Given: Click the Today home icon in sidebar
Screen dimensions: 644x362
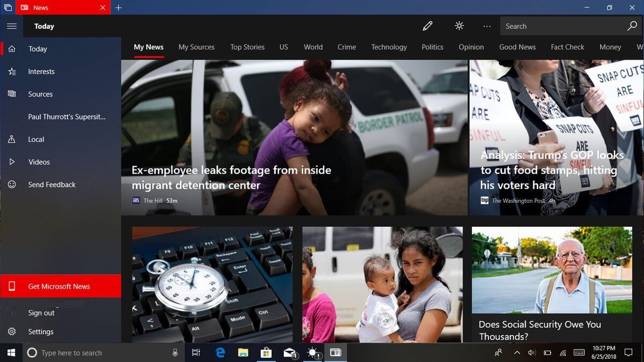Looking at the screenshot, I should (12, 49).
